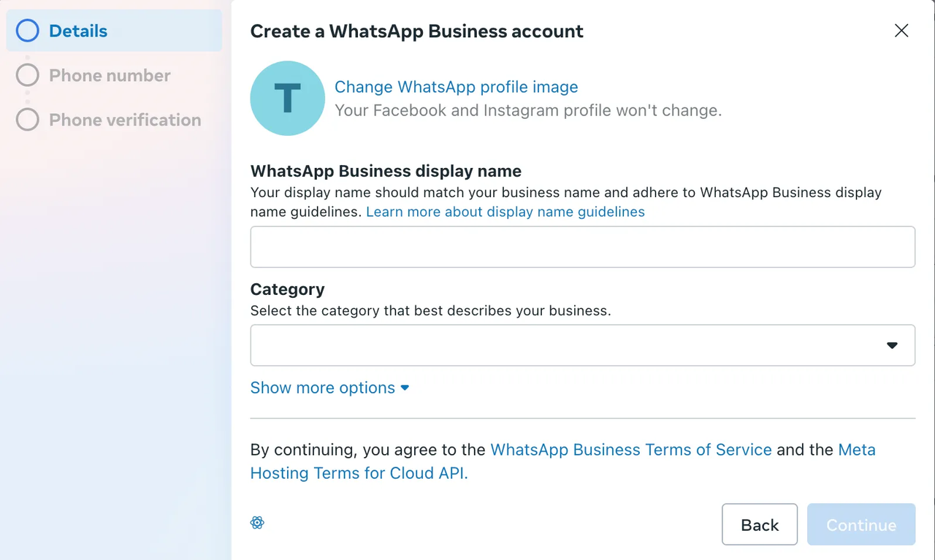This screenshot has height=560, width=935.
Task: Click the Phone number step circle
Action: tap(28, 75)
